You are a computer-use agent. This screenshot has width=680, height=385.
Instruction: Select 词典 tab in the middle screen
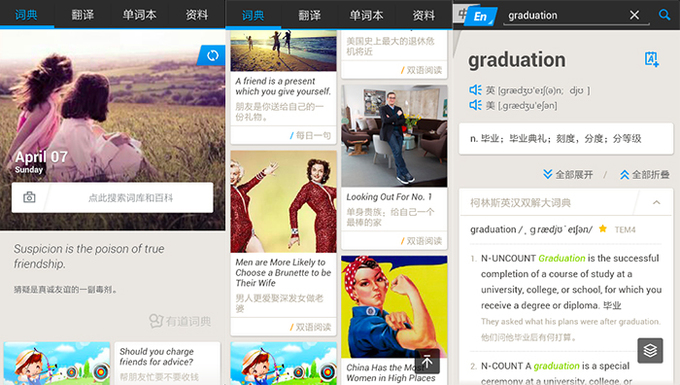click(x=253, y=16)
